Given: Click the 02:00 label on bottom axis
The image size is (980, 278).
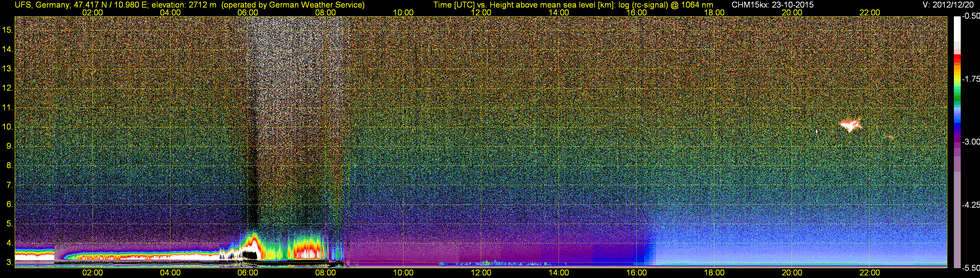Looking at the screenshot, I should point(92,273).
